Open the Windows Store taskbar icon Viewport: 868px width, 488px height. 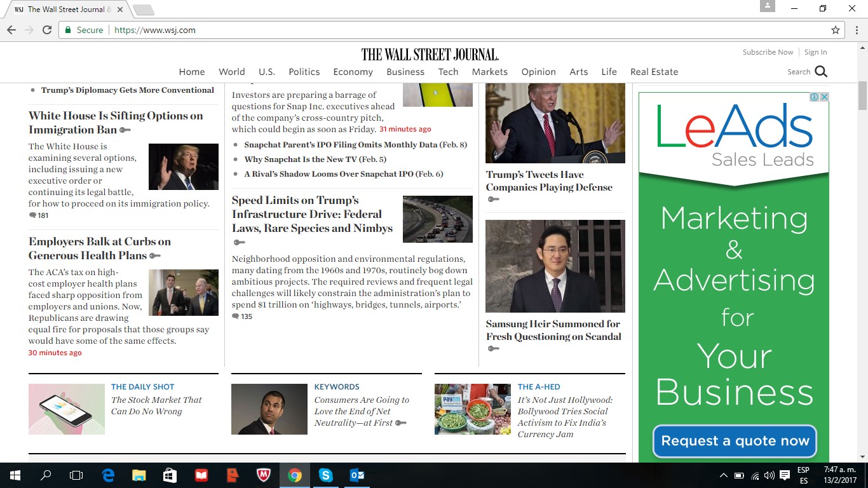pos(170,475)
